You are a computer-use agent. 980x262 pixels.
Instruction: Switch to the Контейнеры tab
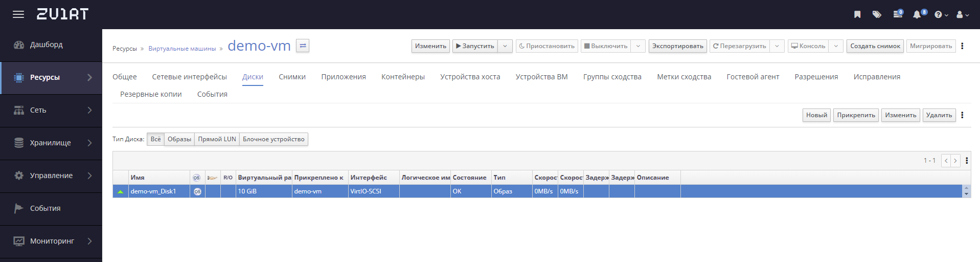click(x=403, y=77)
